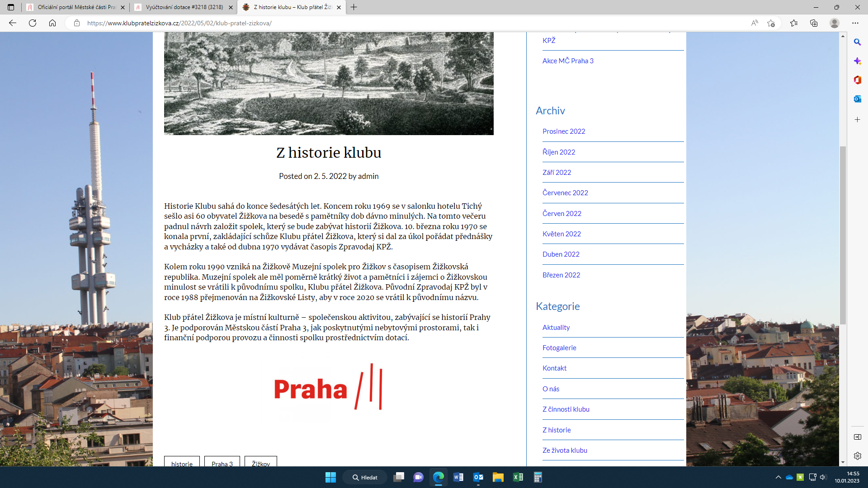
Task: Open Excel from the Windows taskbar
Action: click(518, 477)
